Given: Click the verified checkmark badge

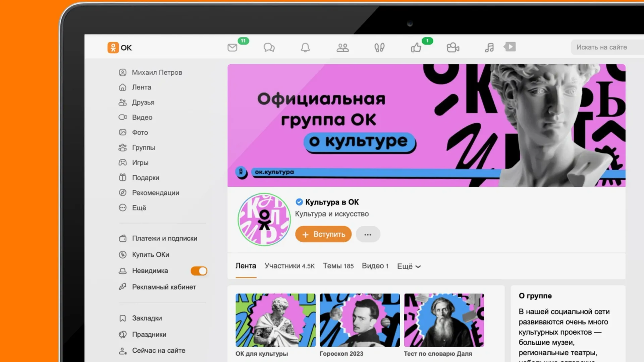Looking at the screenshot, I should click(299, 202).
